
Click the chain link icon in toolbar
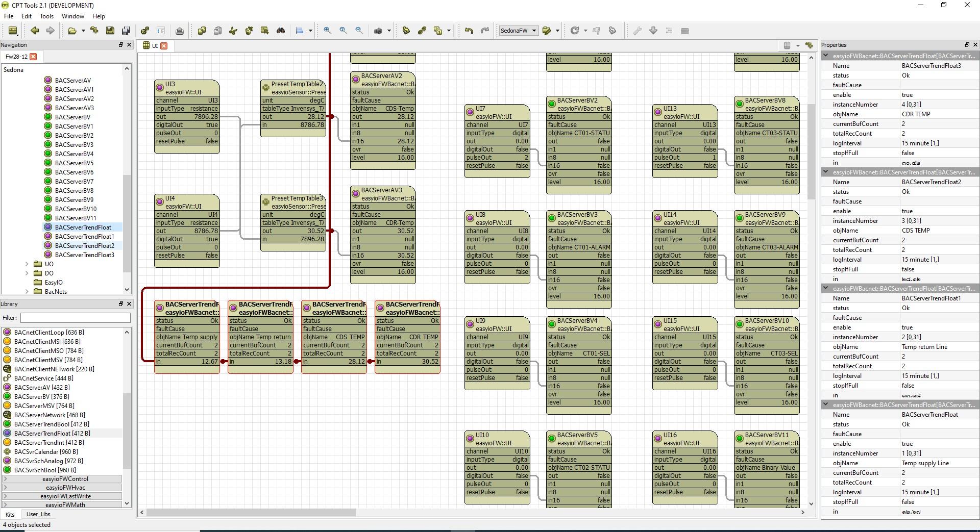pyautogui.click(x=422, y=31)
